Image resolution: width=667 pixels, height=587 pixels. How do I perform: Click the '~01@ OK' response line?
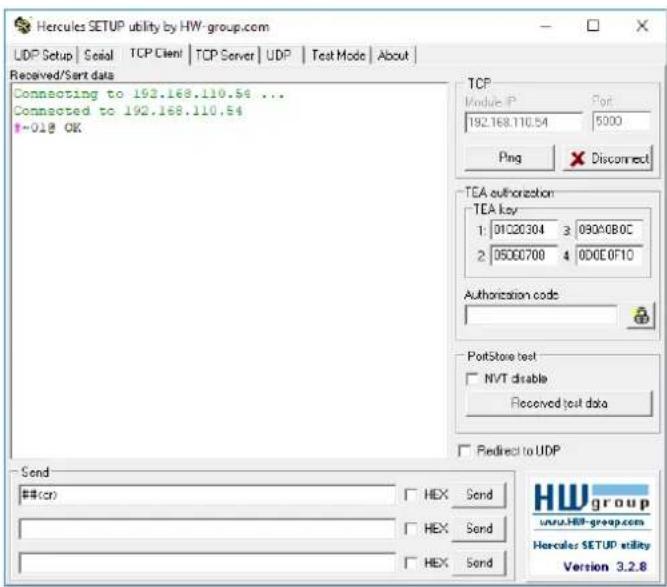pos(48,128)
